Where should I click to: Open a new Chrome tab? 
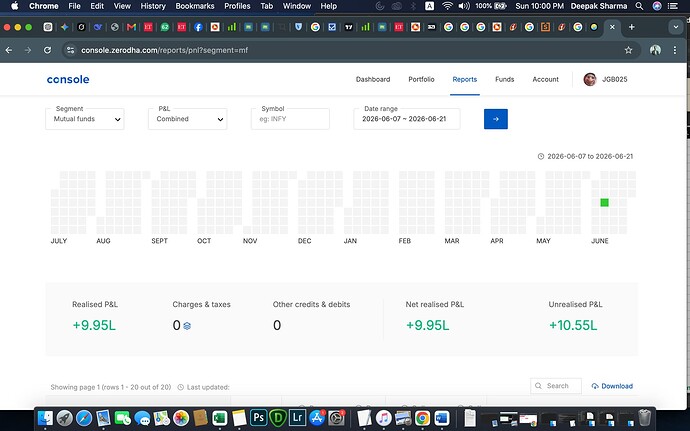[x=631, y=27]
